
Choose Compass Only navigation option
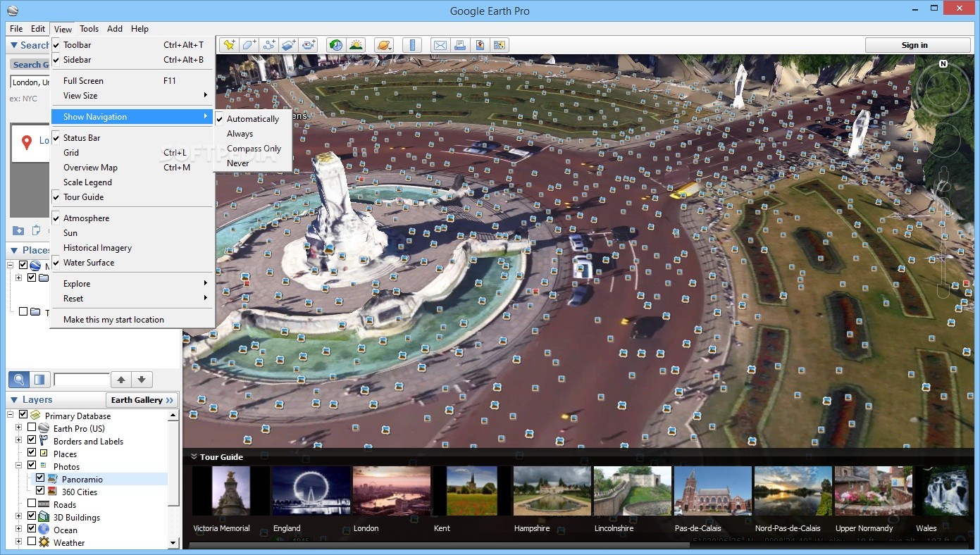pyautogui.click(x=254, y=149)
